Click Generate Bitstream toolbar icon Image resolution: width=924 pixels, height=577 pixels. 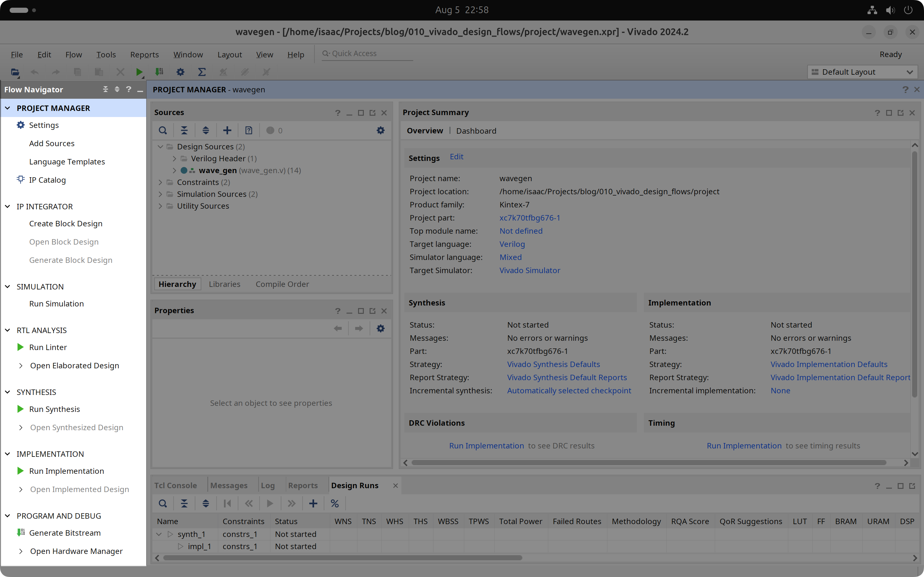click(x=159, y=72)
